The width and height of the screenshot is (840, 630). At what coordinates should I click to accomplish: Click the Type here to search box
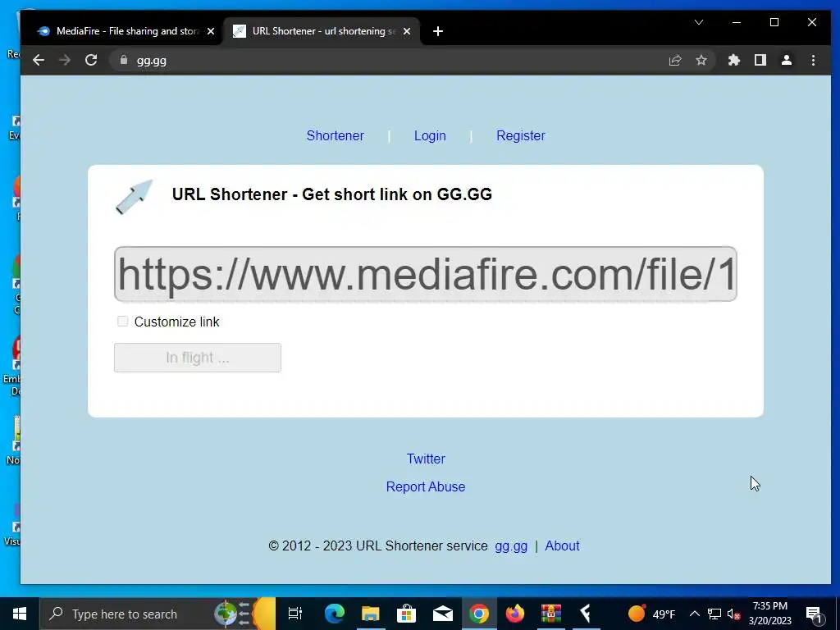tap(158, 614)
